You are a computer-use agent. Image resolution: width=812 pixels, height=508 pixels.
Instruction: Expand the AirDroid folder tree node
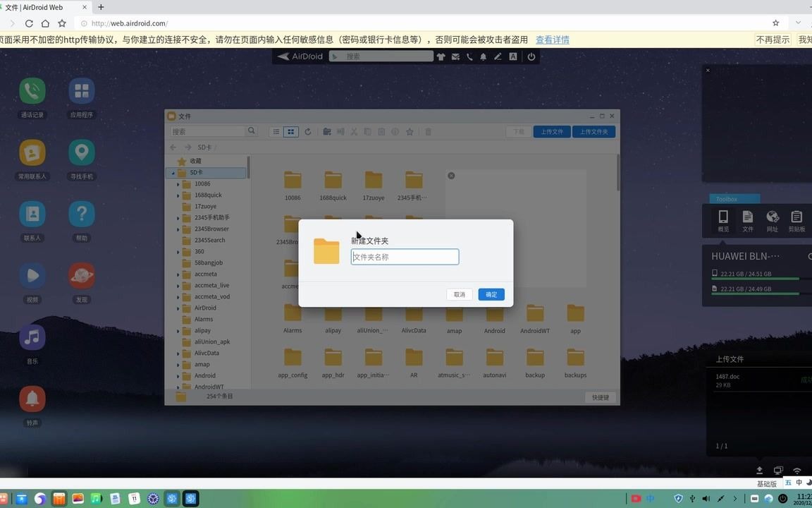[x=178, y=308]
